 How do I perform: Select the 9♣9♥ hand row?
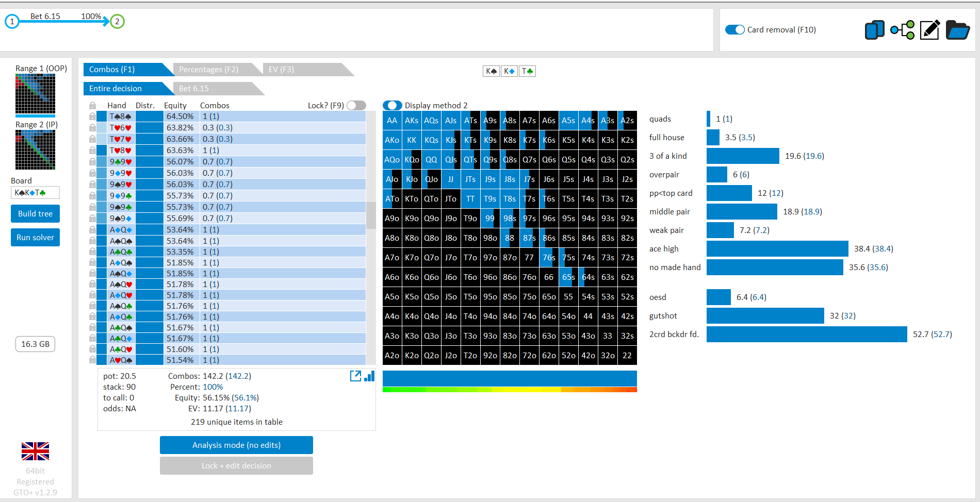231,162
